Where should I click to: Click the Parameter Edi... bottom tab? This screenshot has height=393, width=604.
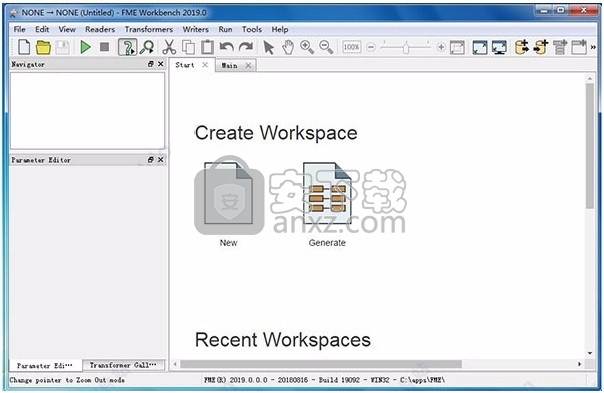coord(45,365)
